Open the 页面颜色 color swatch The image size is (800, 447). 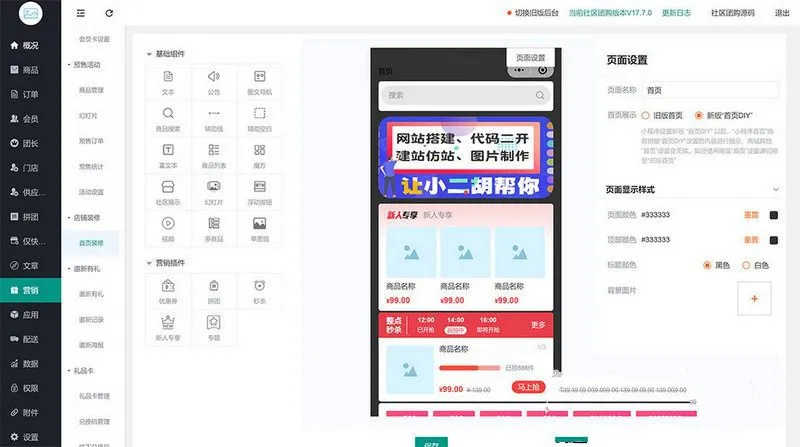point(773,215)
